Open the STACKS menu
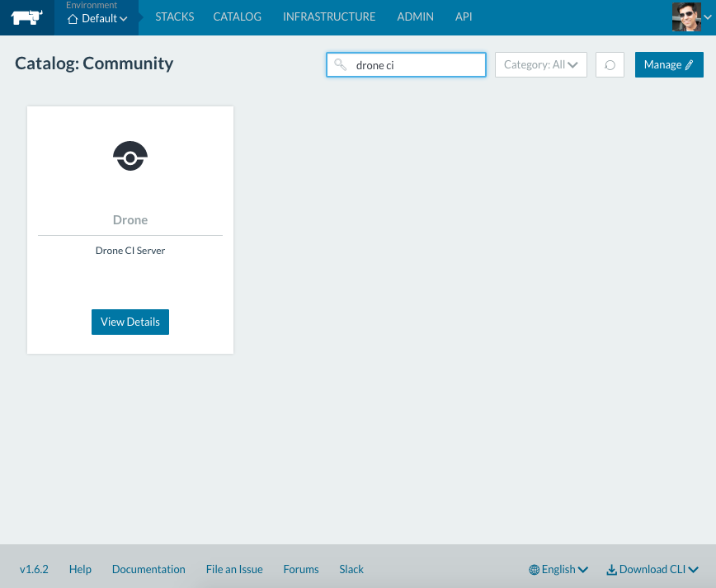The width and height of the screenshot is (716, 588). pos(174,16)
